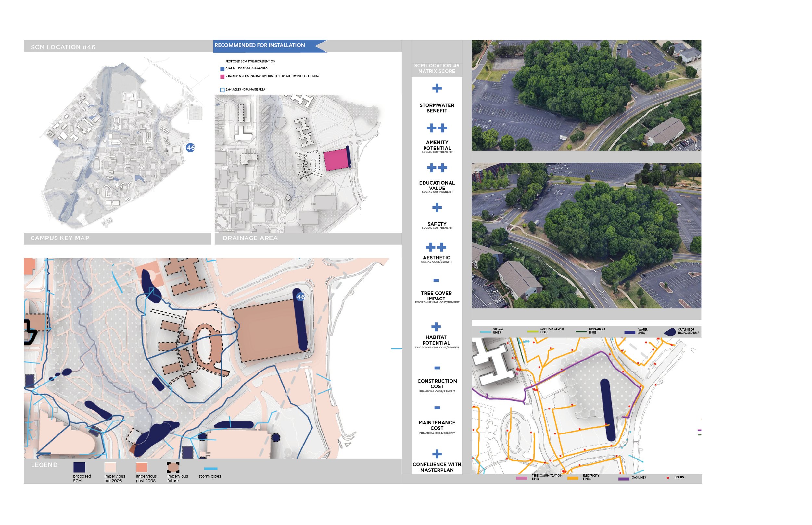Click the empty drainage area legend box
The width and height of the screenshot is (812, 525).
(222, 90)
